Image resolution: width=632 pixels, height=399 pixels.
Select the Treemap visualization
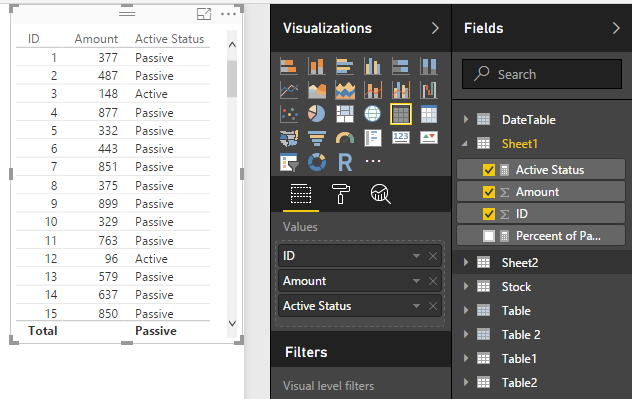[345, 114]
